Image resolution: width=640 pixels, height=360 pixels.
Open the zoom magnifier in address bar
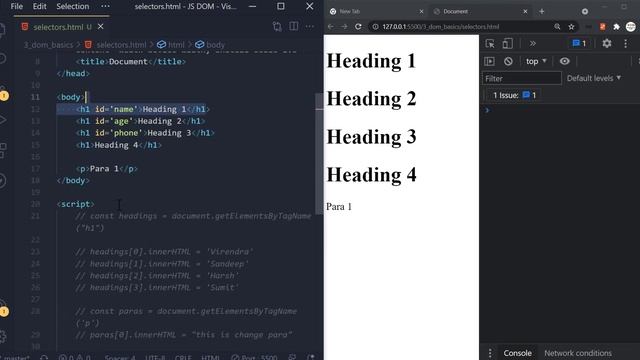557,27
